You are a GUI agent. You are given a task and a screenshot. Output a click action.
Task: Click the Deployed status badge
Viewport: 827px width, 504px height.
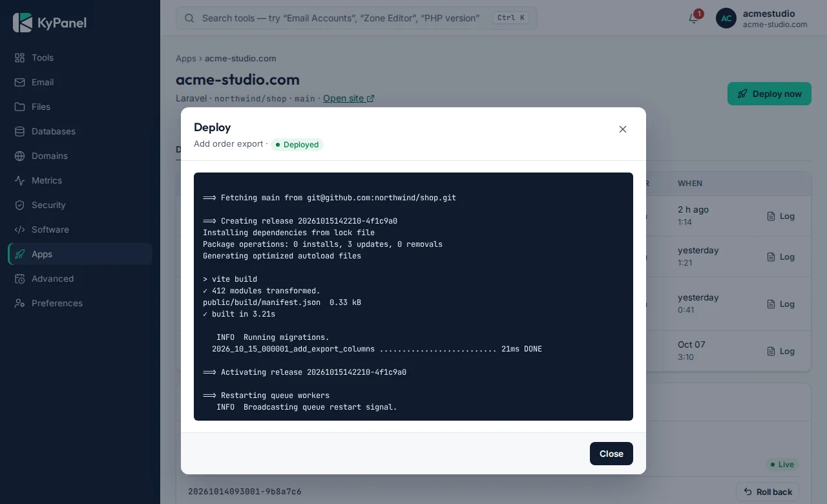point(297,144)
